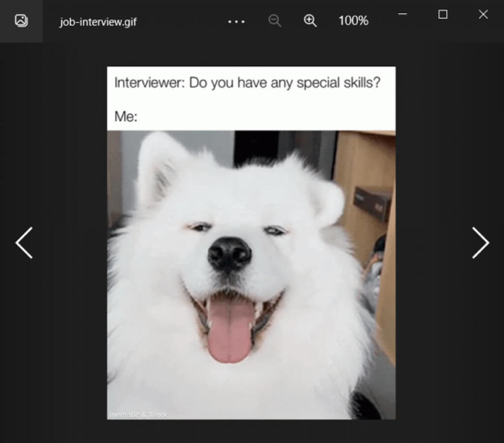The image size is (504, 443).
Task: Click the "Interviewer: Do you have any special skills?" caption
Action: (247, 83)
